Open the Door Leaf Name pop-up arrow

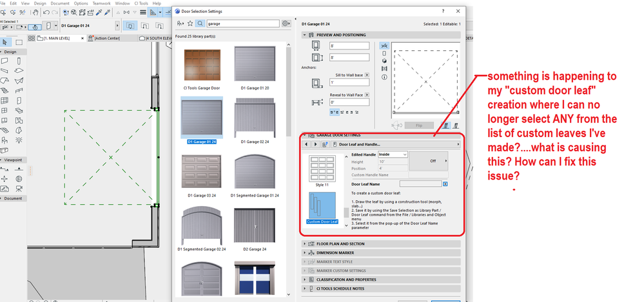coord(445,184)
